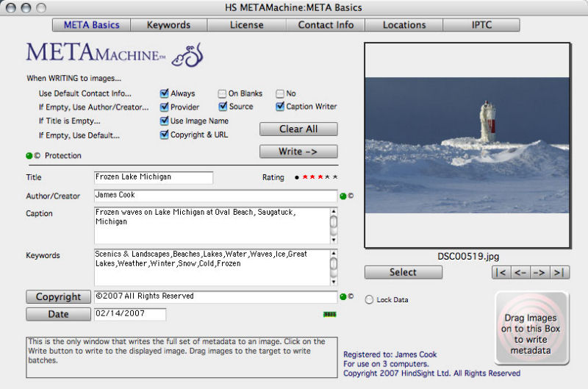Image resolution: width=588 pixels, height=389 pixels.
Task: Open the IPTC tab
Action: (481, 25)
